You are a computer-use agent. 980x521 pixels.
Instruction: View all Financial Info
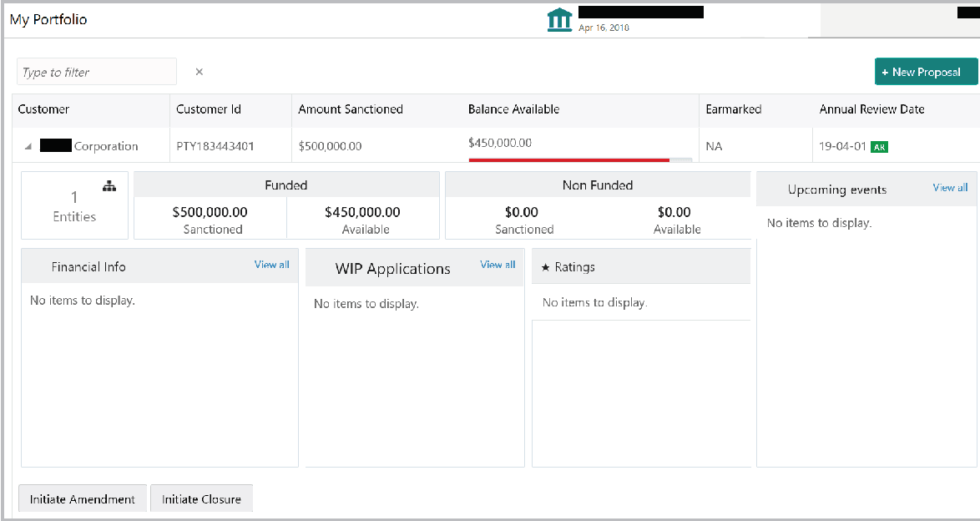271,264
